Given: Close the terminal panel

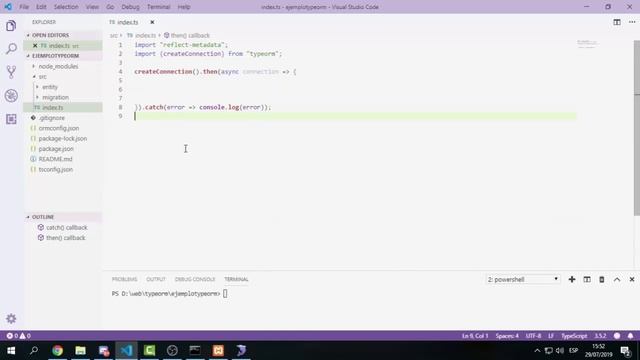Looking at the screenshot, I should (x=632, y=280).
